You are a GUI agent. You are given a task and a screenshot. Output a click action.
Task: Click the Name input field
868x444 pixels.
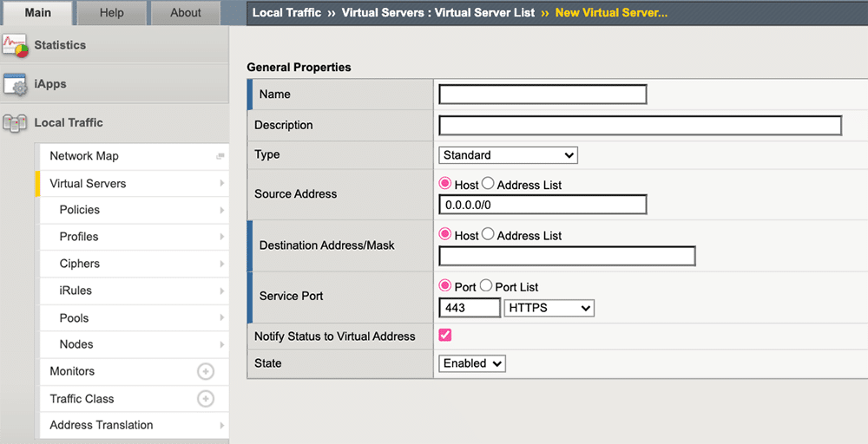tap(542, 95)
